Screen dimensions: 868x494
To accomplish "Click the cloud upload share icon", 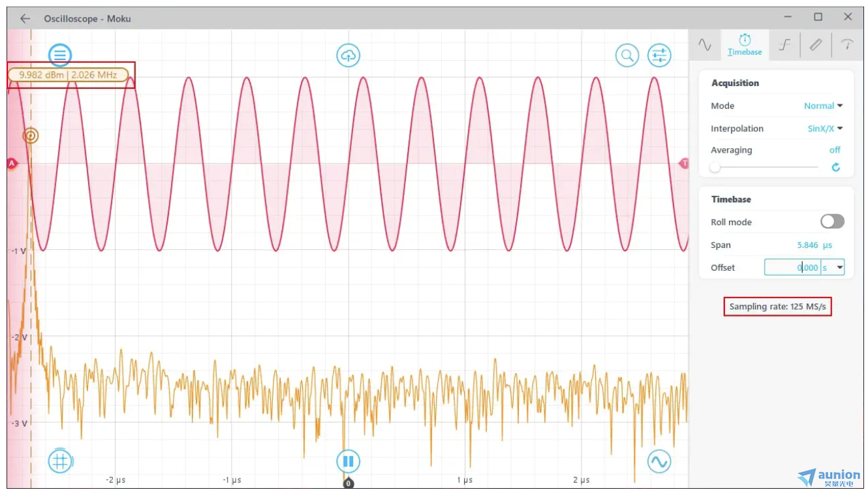I will coord(349,55).
